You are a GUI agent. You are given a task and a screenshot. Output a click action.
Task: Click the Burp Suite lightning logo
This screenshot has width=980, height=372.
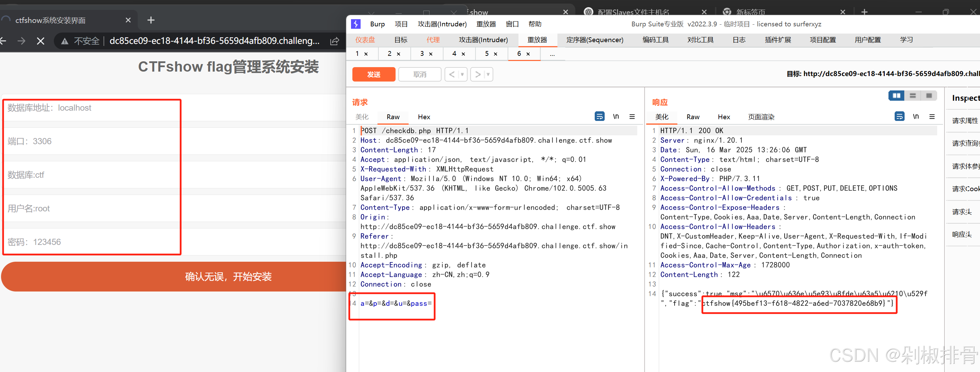click(356, 24)
